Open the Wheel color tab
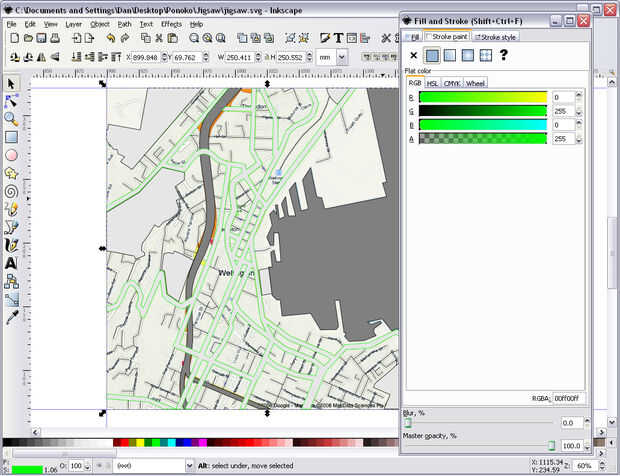Screen dimensions: 620x476 click(x=475, y=83)
